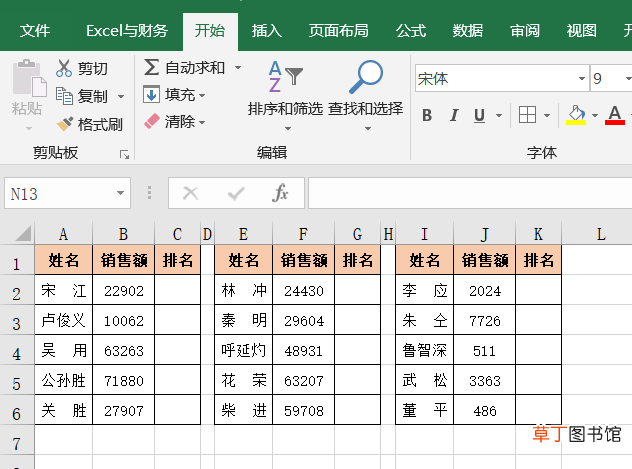Select the Format Painter brush
This screenshot has width=632, height=469.
pos(64,124)
